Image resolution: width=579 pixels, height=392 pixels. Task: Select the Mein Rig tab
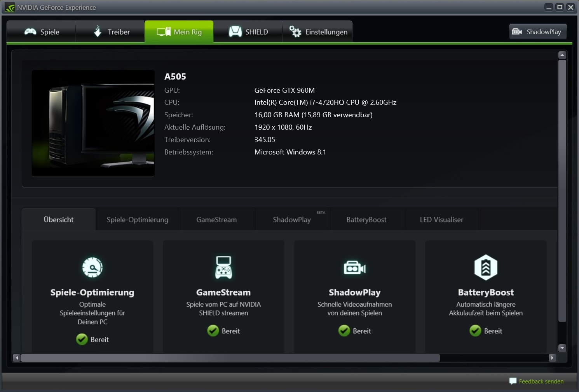[179, 32]
